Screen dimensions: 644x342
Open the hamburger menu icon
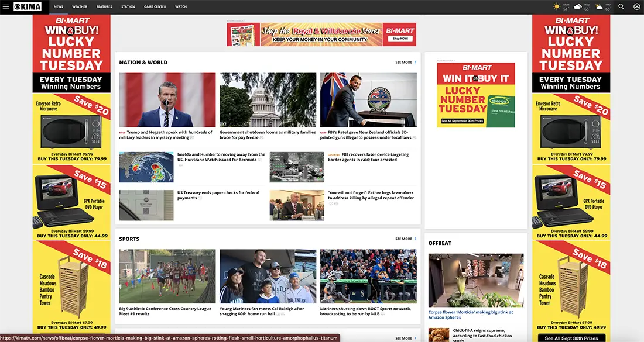(6, 6)
